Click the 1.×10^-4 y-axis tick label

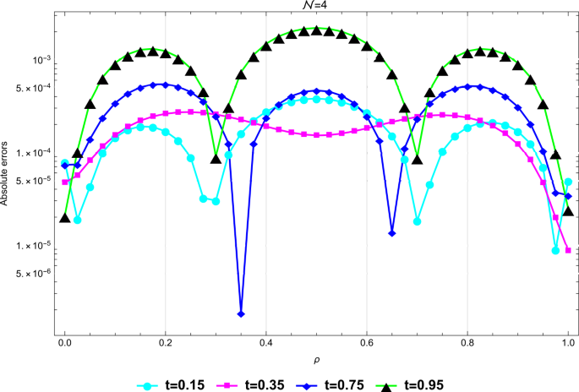coord(33,152)
